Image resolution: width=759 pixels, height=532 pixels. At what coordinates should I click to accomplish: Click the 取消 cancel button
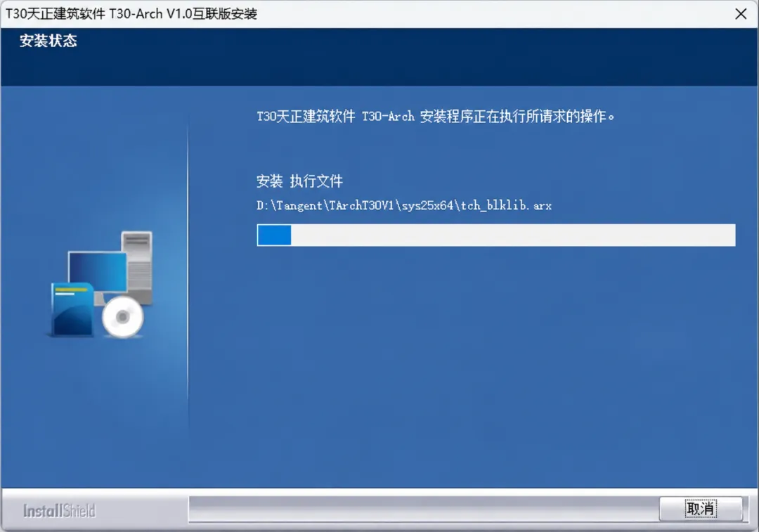[701, 509]
